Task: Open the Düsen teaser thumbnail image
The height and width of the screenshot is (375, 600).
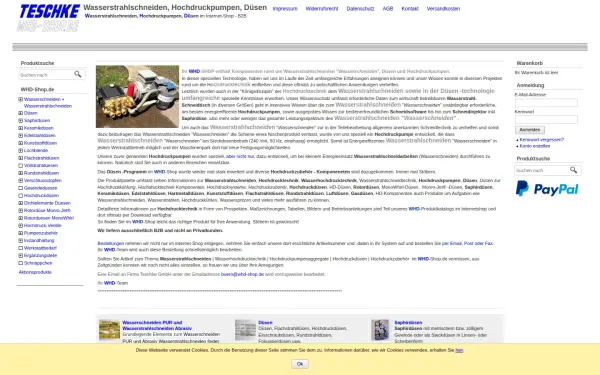Action: click(245, 330)
